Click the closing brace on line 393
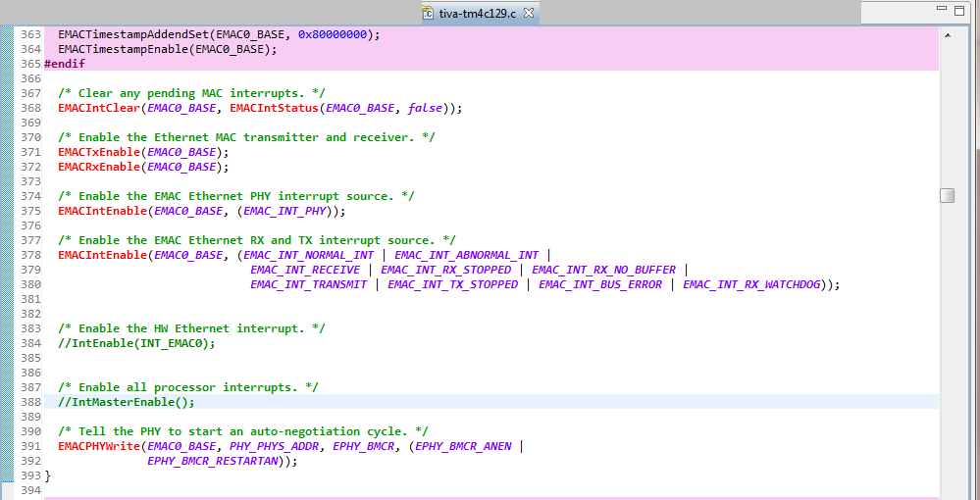The image size is (980, 500). point(47,475)
